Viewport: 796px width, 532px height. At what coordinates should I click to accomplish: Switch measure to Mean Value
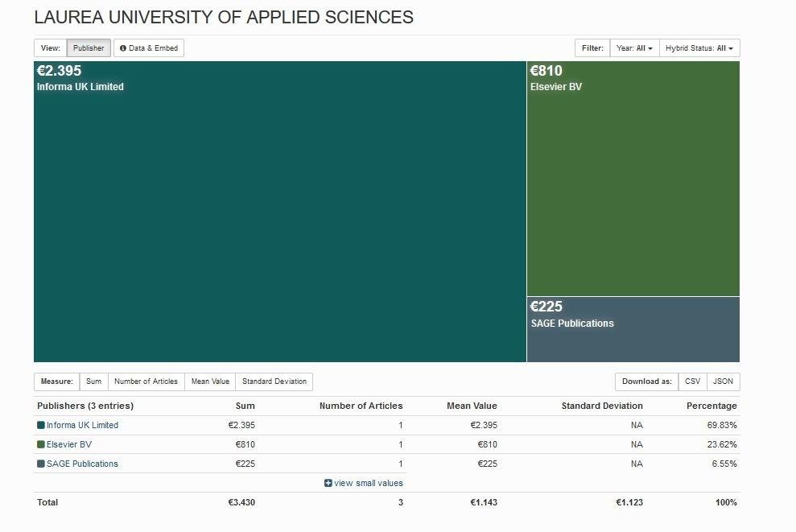210,381
